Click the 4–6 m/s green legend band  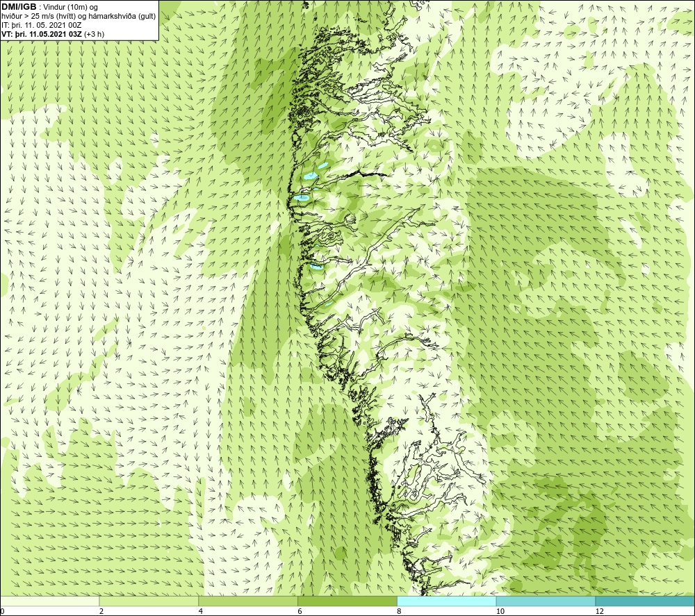(248, 601)
